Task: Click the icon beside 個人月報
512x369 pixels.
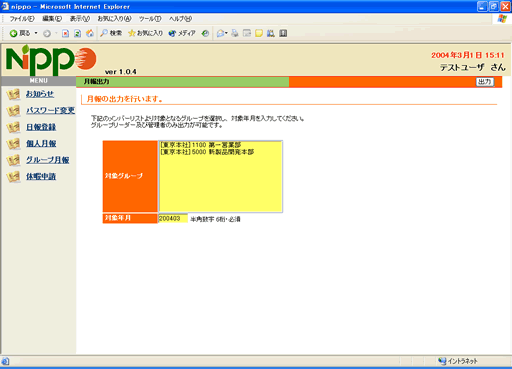Action: click(x=13, y=144)
